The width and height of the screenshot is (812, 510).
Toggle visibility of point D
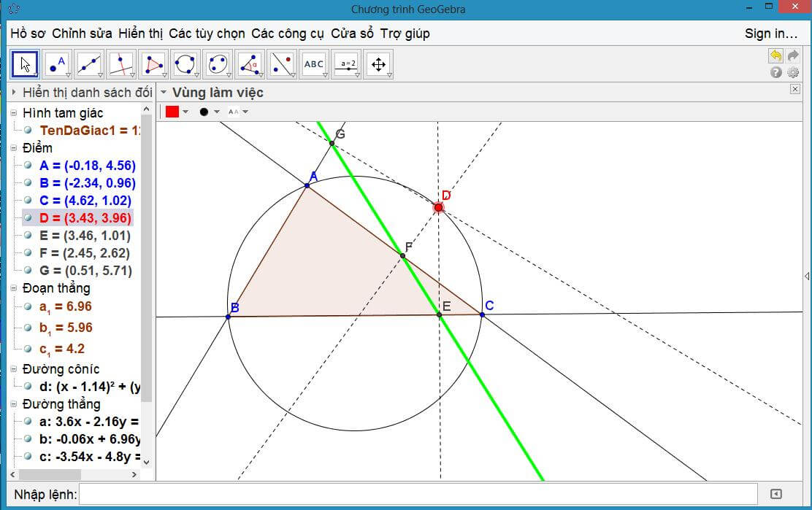coord(28,217)
